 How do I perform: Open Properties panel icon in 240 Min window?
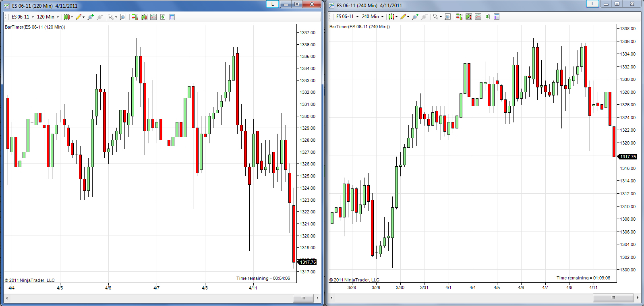tap(497, 17)
